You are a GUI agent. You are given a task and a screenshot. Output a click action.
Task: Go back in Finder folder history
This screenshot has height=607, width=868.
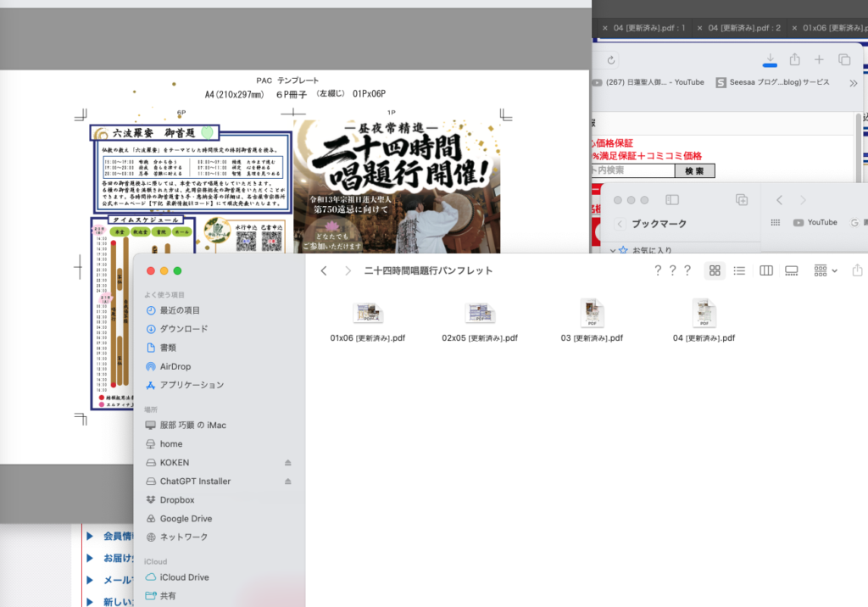pos(324,270)
